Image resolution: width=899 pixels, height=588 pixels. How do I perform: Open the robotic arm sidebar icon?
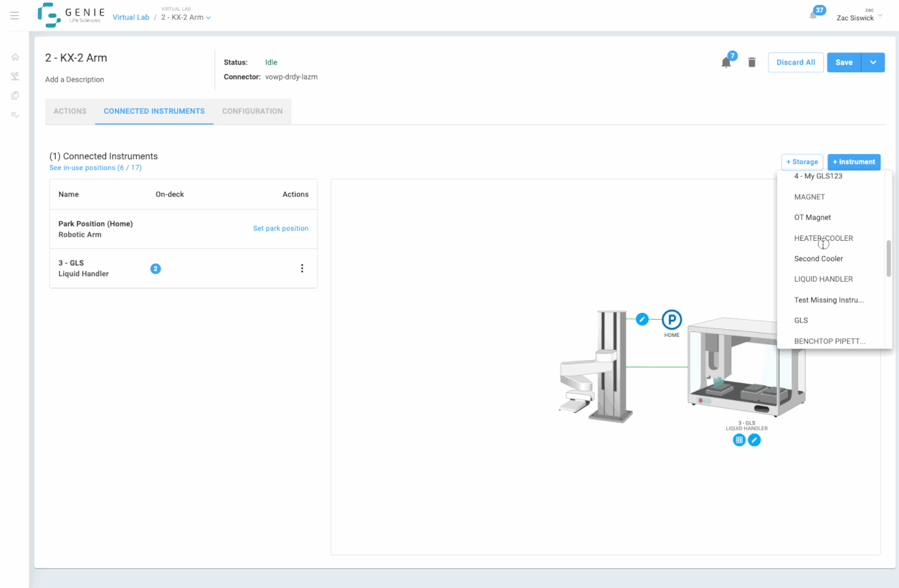pos(15,76)
